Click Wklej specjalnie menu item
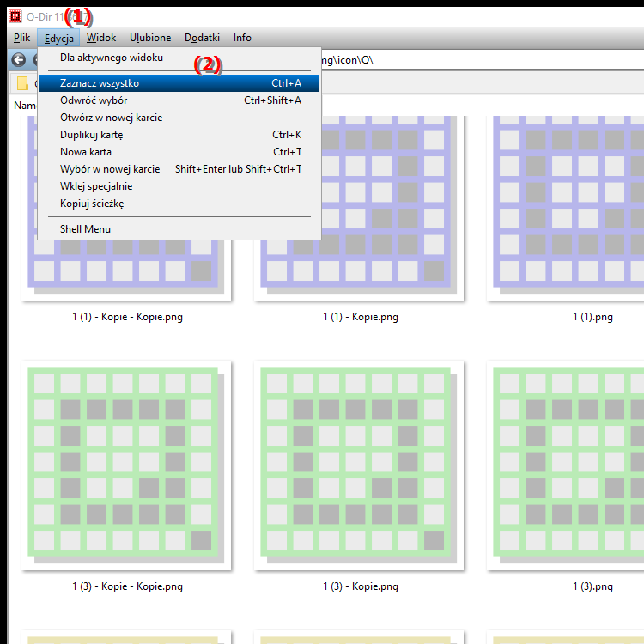This screenshot has height=644, width=644. (179, 186)
